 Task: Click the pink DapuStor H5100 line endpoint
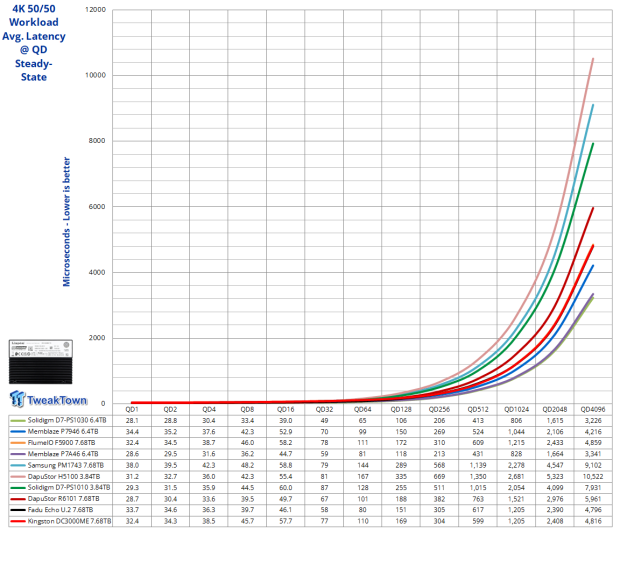pyautogui.click(x=593, y=59)
